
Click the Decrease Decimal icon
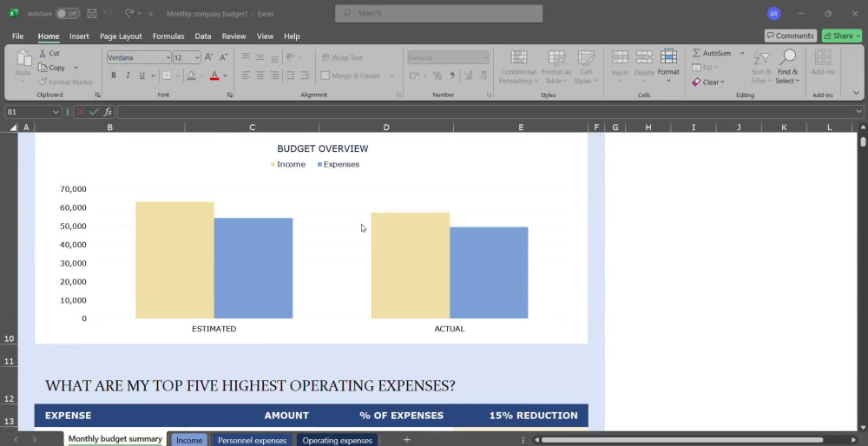[483, 75]
